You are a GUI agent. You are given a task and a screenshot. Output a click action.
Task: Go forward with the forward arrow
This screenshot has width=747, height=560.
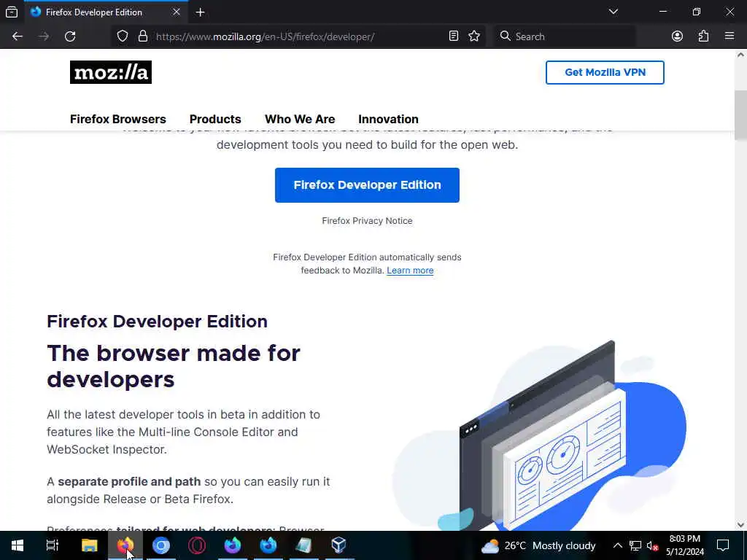[44, 36]
